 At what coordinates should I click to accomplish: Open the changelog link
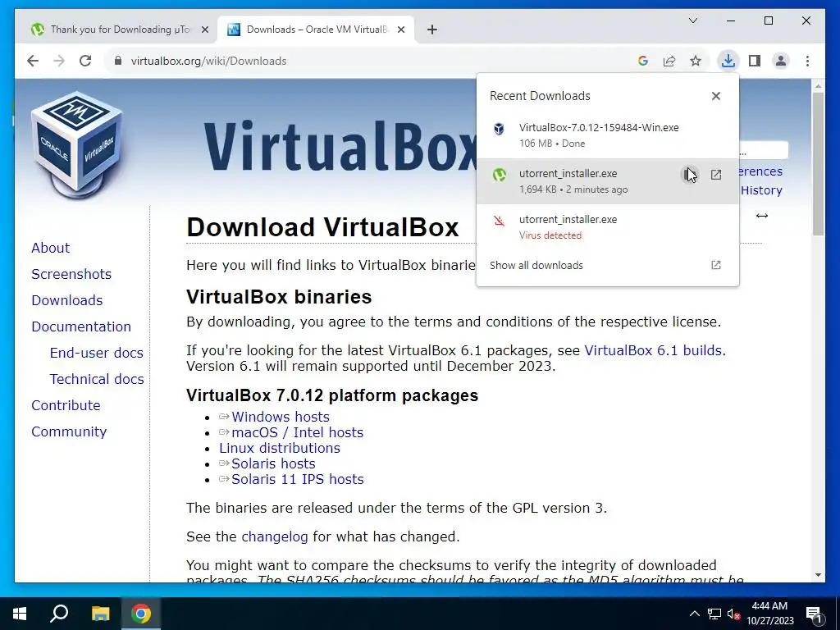275,536
